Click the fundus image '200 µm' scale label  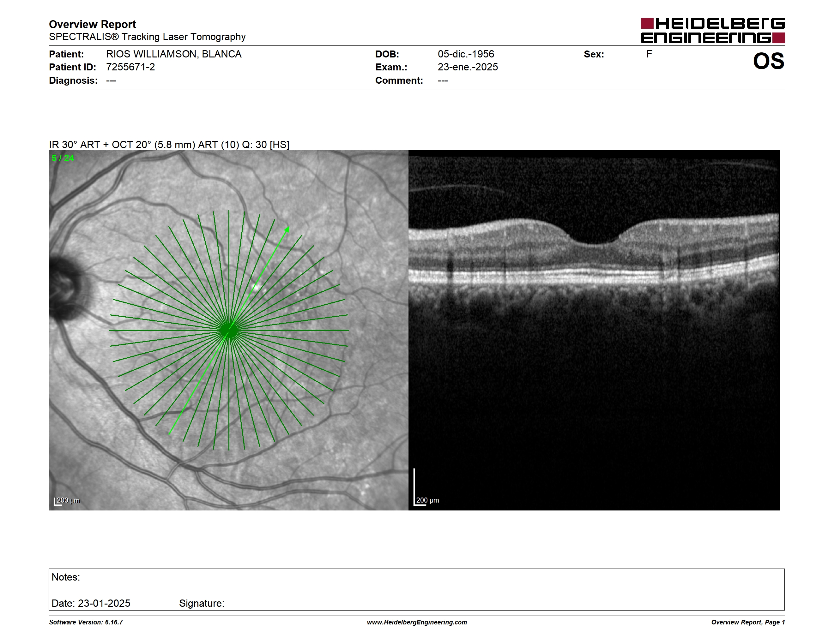point(68,500)
